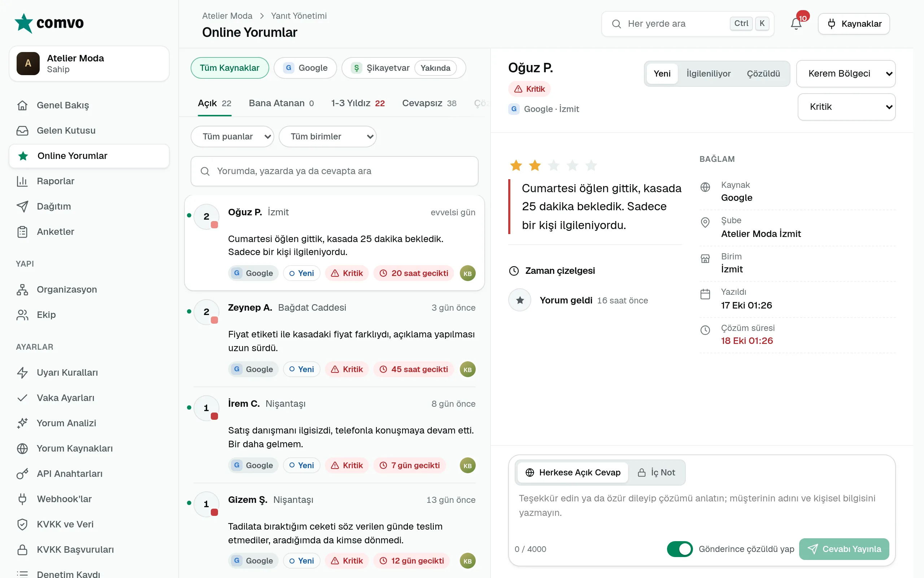
Task: Set status to İlgileniliyor
Action: [x=708, y=73]
